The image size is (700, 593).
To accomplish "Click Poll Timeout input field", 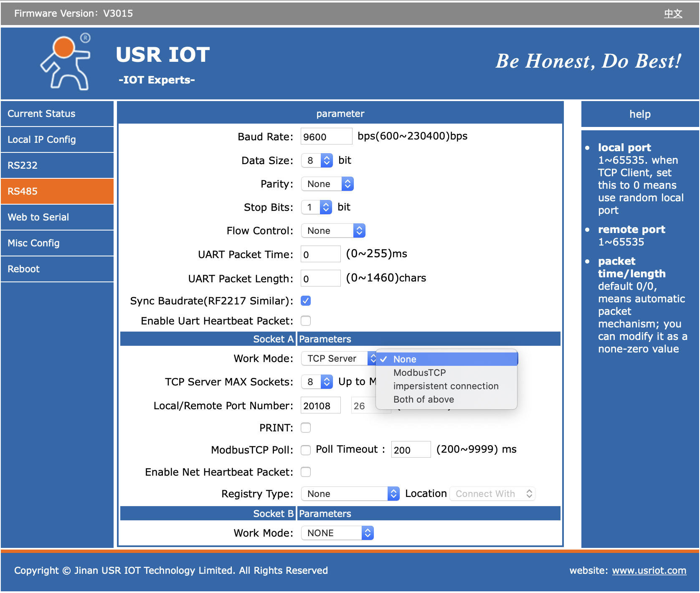I will click(x=411, y=449).
